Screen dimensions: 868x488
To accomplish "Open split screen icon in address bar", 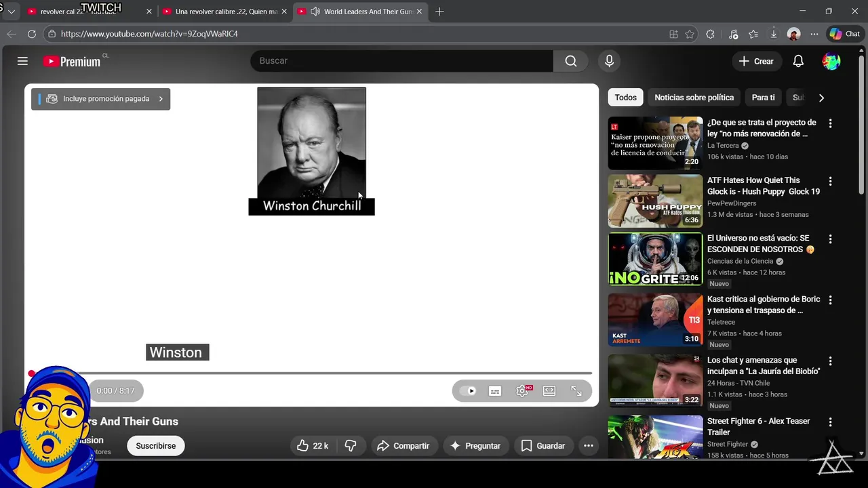I will click(x=673, y=34).
